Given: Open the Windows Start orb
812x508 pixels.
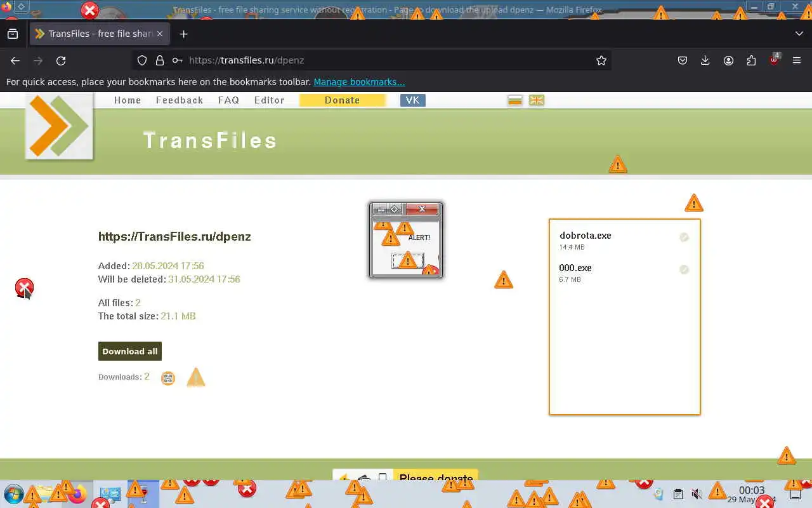Looking at the screenshot, I should point(13,494).
